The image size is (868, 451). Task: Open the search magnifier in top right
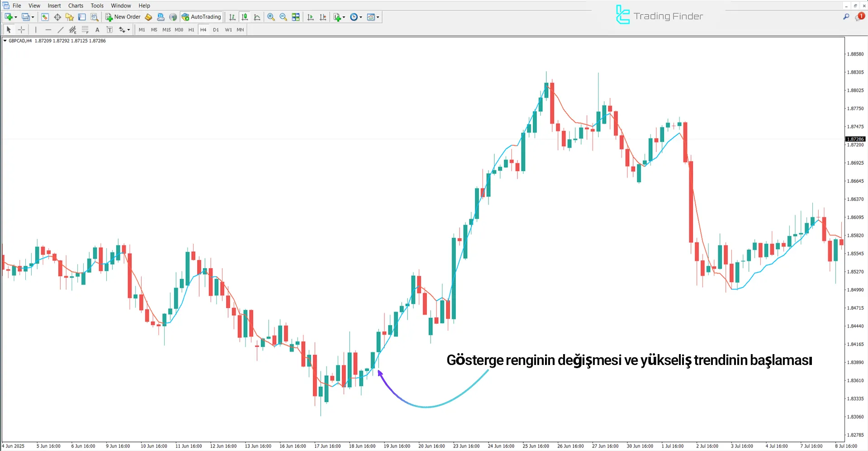tap(846, 17)
